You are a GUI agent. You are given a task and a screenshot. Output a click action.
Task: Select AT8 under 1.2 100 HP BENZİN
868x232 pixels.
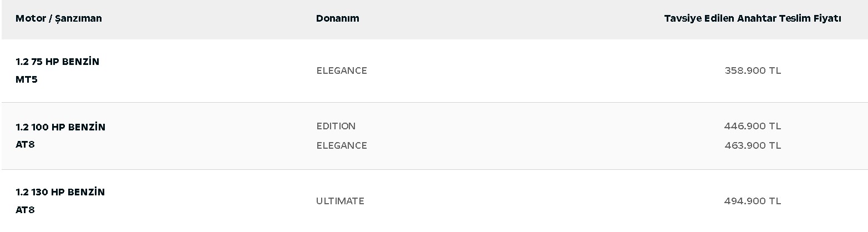(25, 144)
